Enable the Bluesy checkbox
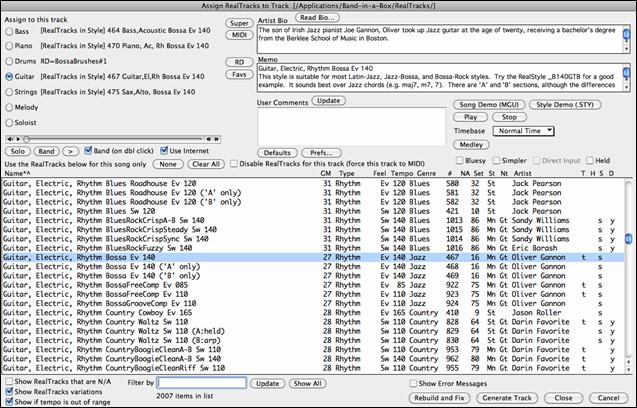 [459, 161]
